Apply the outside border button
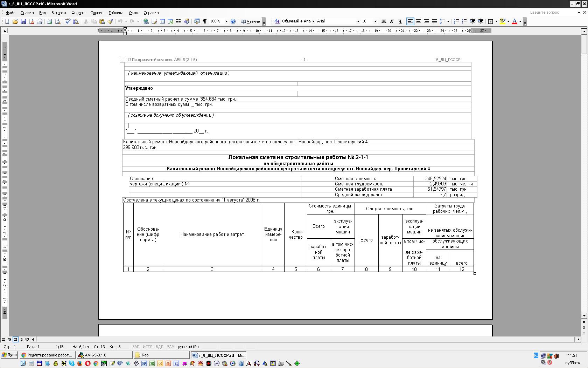Viewport: 588px width, 368px height. tap(491, 21)
